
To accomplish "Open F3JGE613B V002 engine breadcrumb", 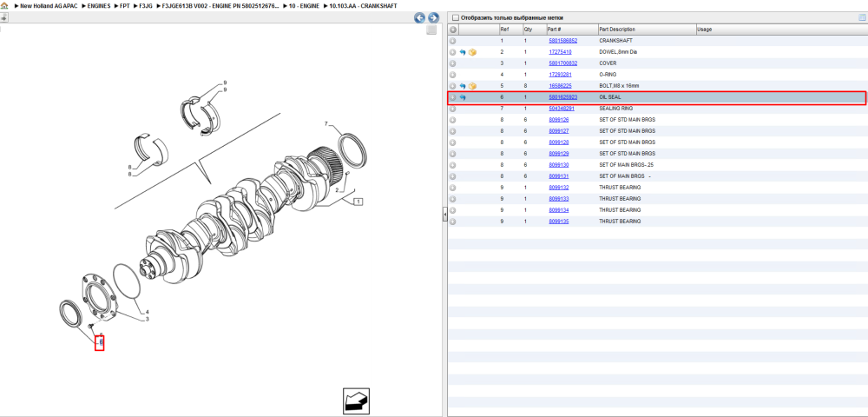I will [220, 5].
